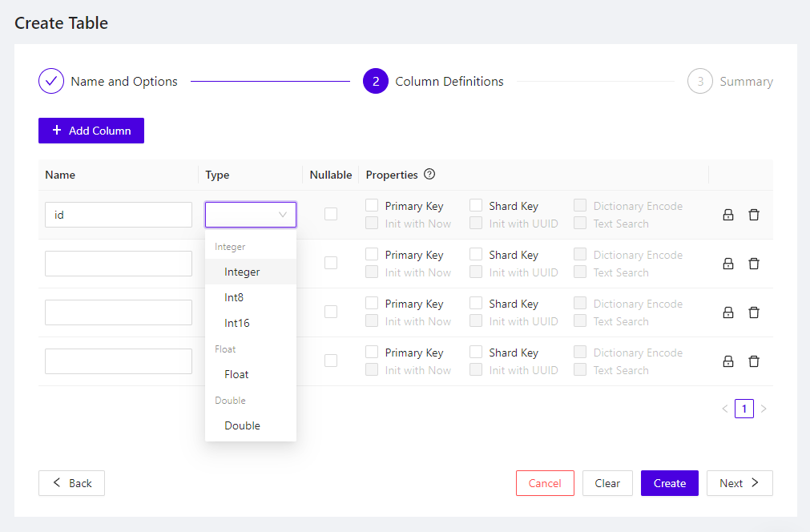The height and width of the screenshot is (532, 810).
Task: Go to the Summary step
Action: [730, 81]
